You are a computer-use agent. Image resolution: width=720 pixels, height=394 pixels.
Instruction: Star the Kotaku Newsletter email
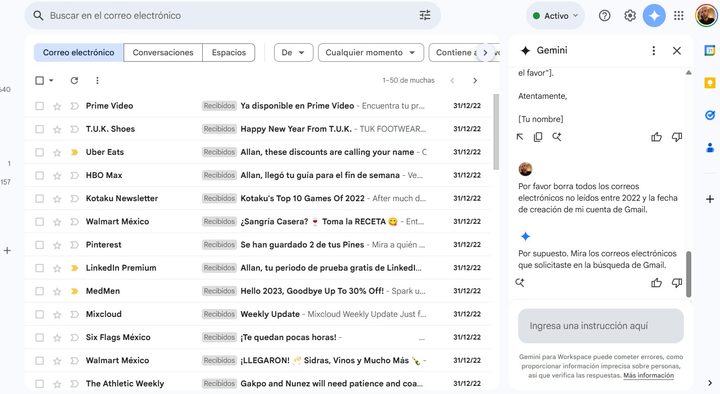(x=57, y=199)
